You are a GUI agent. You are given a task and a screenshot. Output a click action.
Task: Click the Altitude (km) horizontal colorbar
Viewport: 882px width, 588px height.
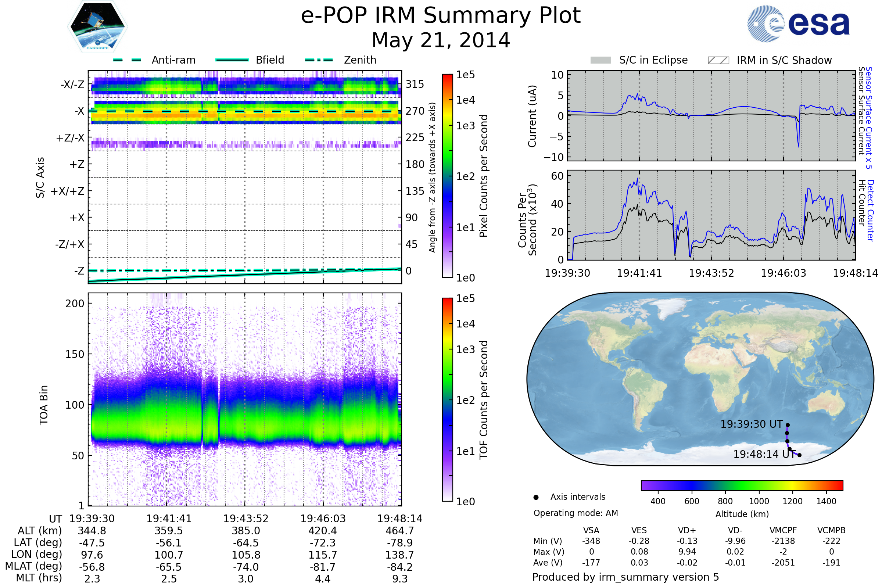click(x=742, y=485)
